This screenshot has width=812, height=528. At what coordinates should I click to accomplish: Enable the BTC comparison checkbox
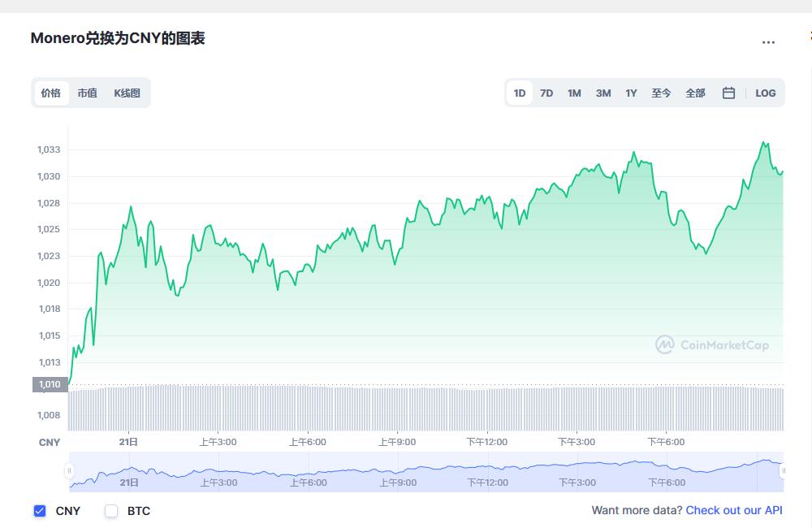(110, 511)
